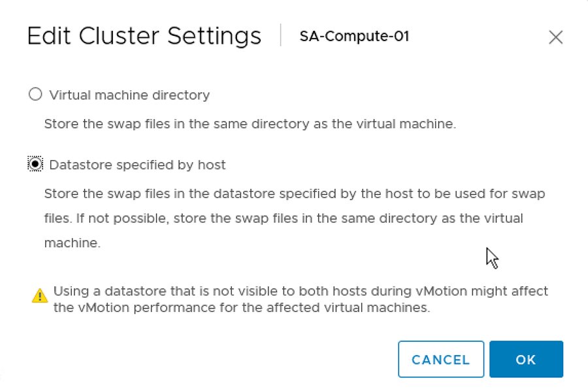Click the empty radio circle for Virtual machine directory
The width and height of the screenshot is (588, 391).
35,94
